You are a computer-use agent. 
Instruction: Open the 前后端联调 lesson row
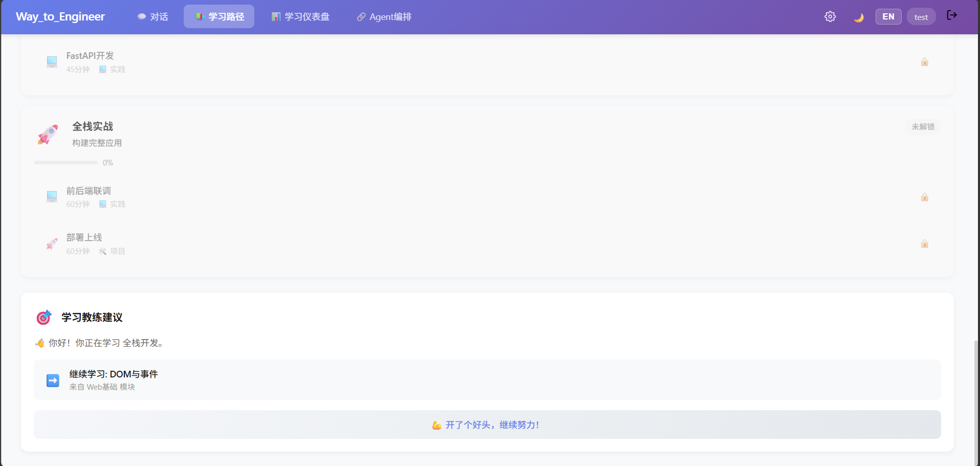coord(487,197)
